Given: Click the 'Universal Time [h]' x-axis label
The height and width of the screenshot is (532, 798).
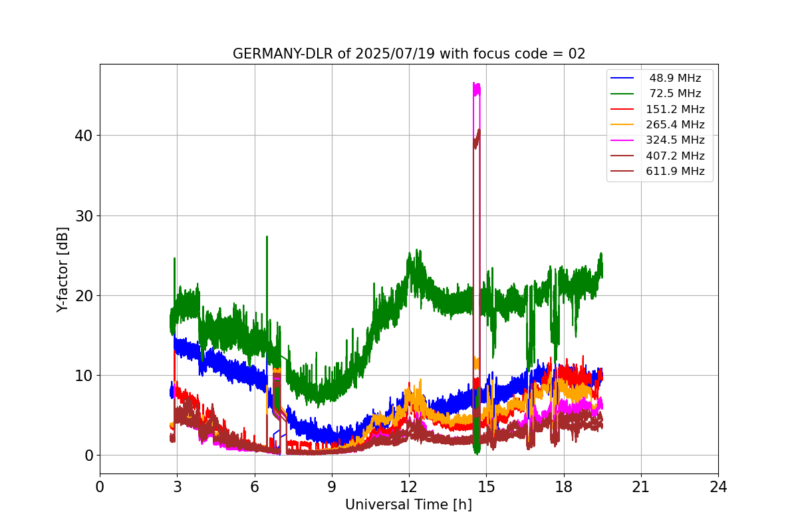Looking at the screenshot, I should 408,505.
